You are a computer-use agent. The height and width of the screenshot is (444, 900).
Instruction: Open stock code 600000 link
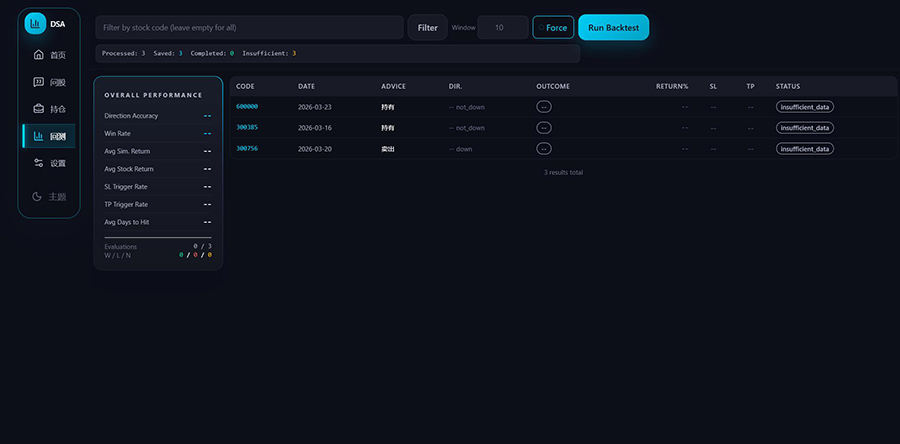(247, 107)
